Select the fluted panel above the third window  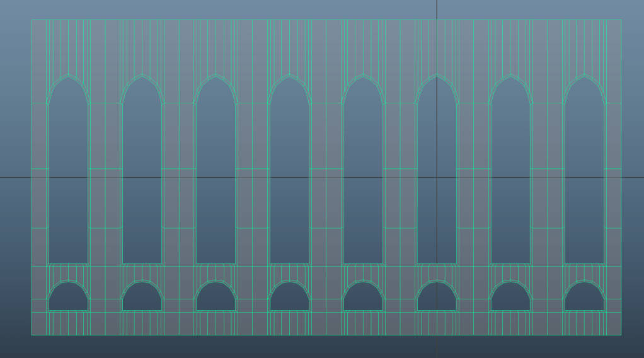click(216, 45)
